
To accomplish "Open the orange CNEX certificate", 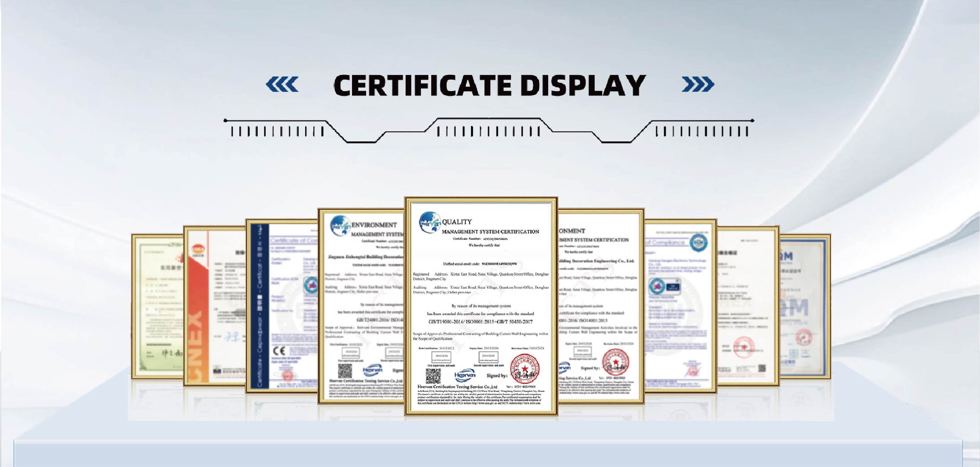I will click(x=214, y=306).
